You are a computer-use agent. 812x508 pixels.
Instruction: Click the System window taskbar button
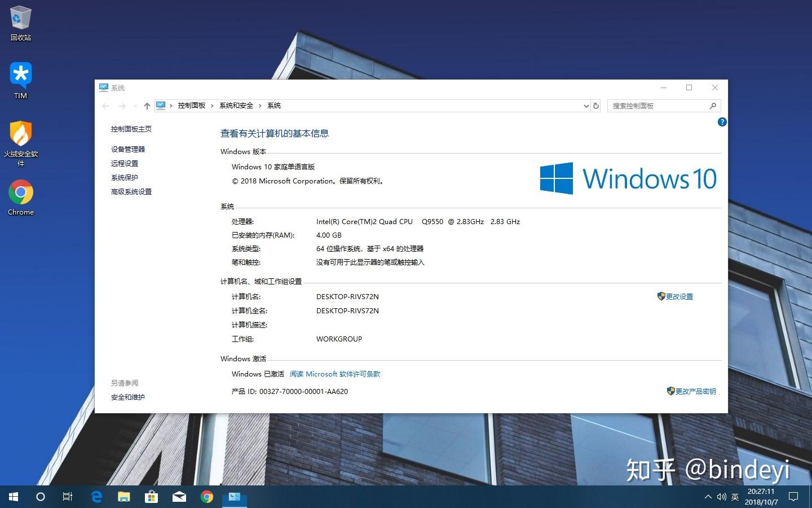(235, 497)
